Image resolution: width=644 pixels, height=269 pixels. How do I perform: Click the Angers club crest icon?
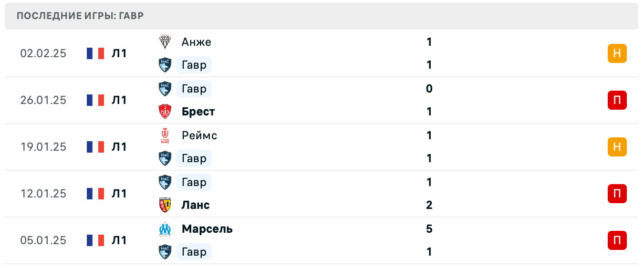165,42
